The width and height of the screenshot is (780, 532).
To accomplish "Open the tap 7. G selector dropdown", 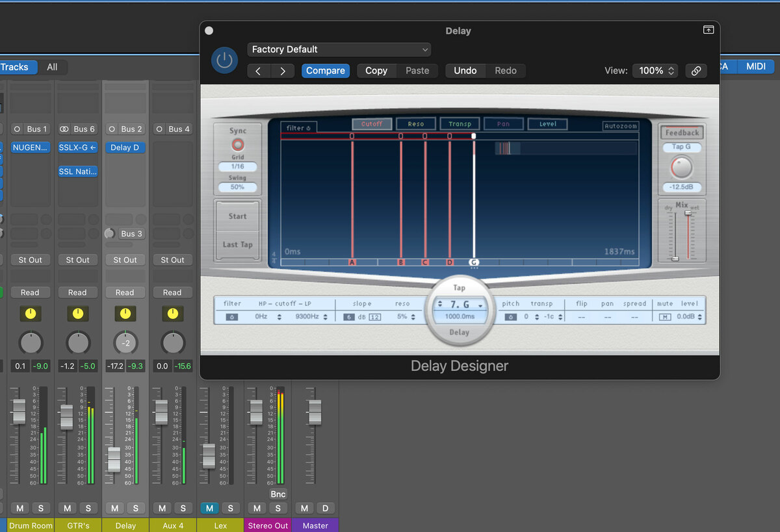I will pos(459,305).
